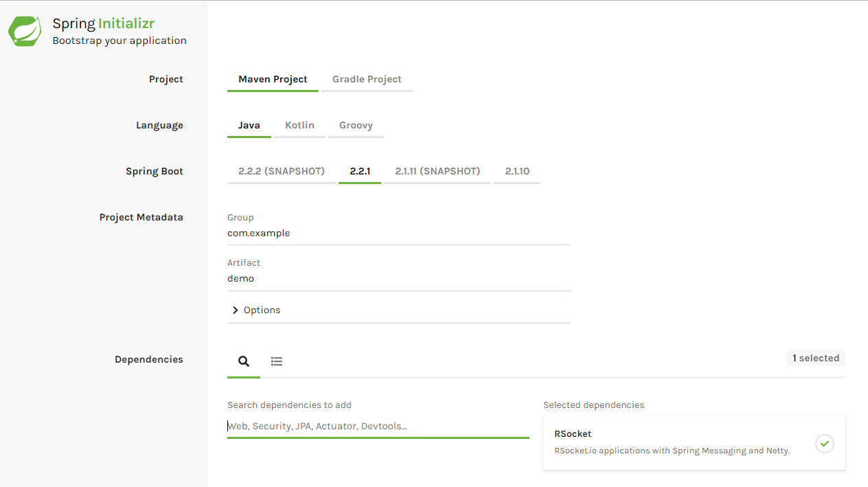Click the RSocket dependency title
The width and height of the screenshot is (868, 487).
tap(573, 434)
